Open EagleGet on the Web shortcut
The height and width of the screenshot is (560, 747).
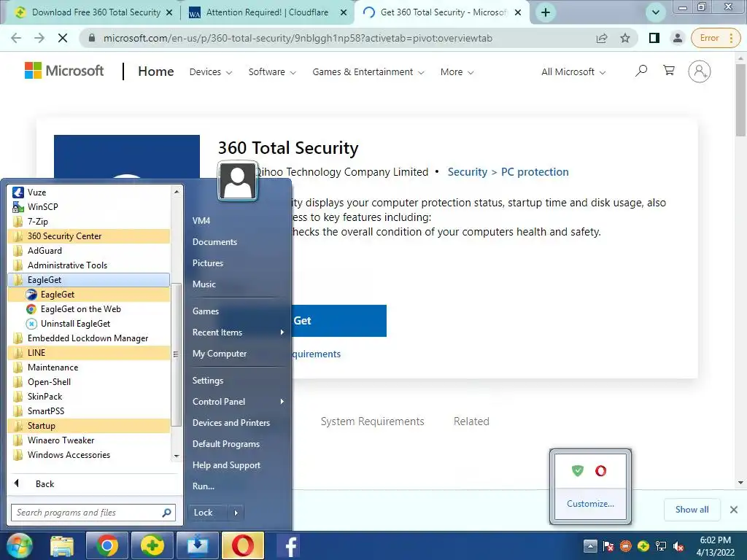[88, 309]
